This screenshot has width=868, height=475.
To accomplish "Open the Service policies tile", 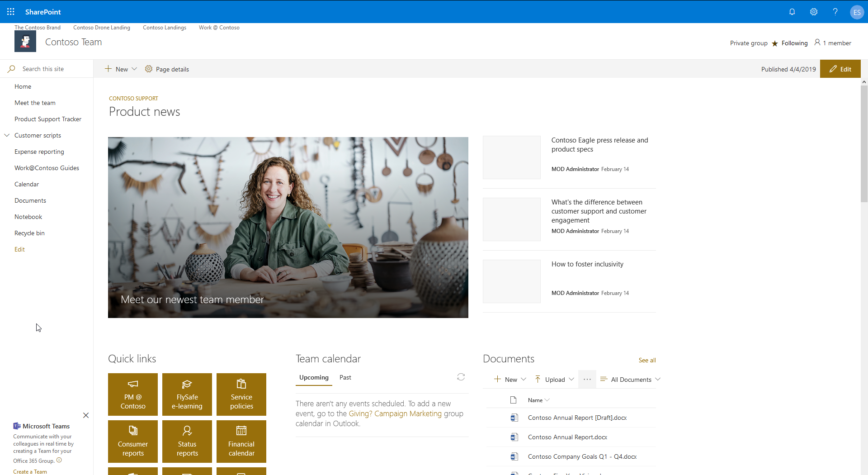I will [241, 394].
